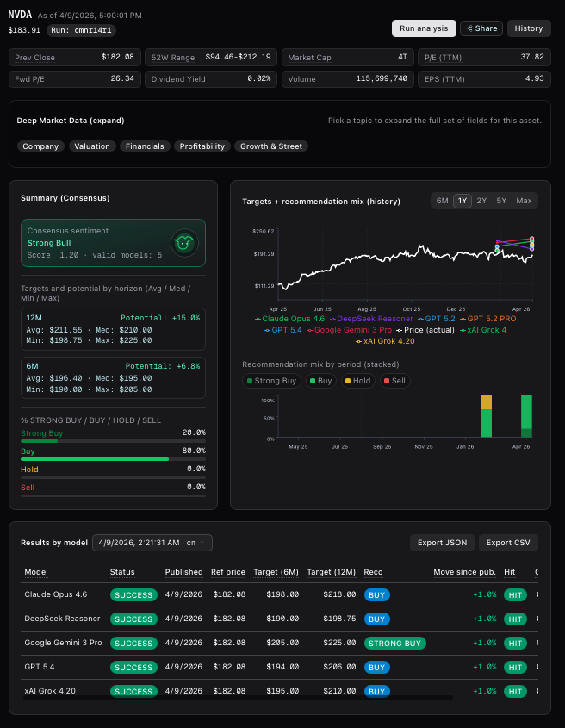Screen dimensions: 565x728
Task: Toggle DeepSeek Reasoner legend series
Action: (371, 319)
